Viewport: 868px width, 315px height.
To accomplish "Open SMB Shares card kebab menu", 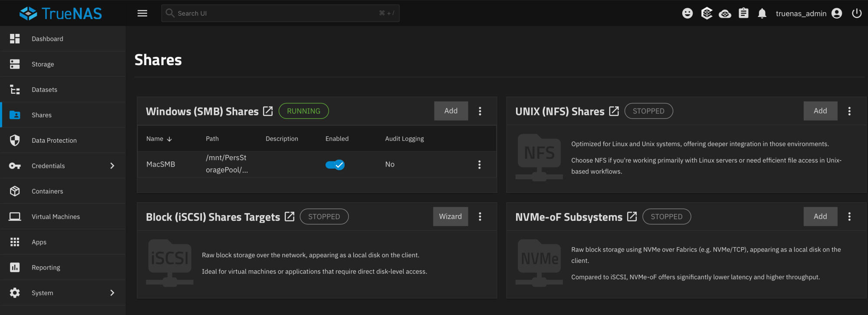I will tap(480, 111).
